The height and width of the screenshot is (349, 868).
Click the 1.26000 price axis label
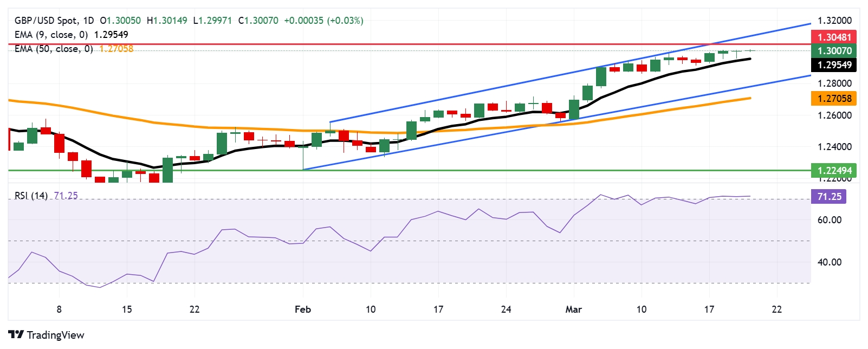pos(834,115)
